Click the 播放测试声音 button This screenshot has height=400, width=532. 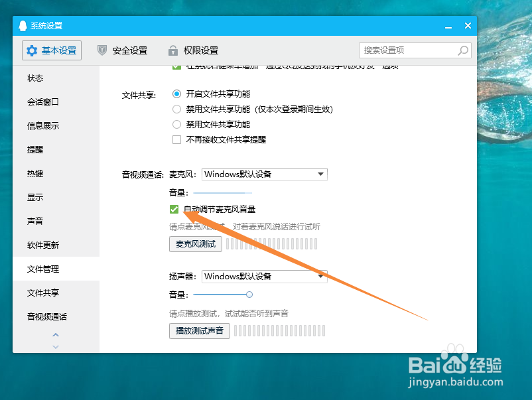coord(200,331)
